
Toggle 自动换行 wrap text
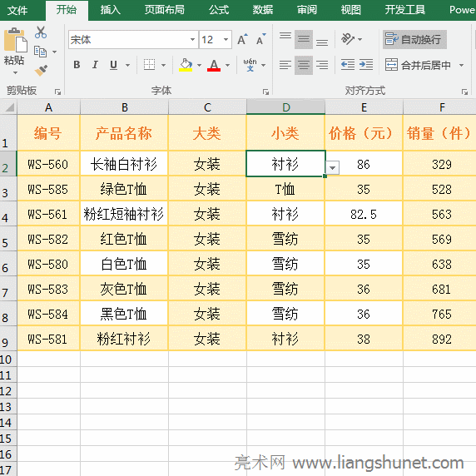tap(414, 39)
